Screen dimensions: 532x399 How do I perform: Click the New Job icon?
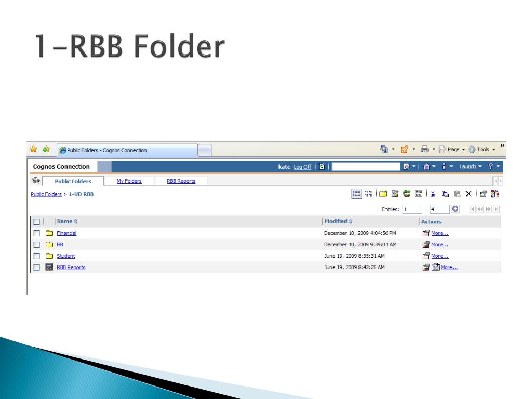point(395,194)
